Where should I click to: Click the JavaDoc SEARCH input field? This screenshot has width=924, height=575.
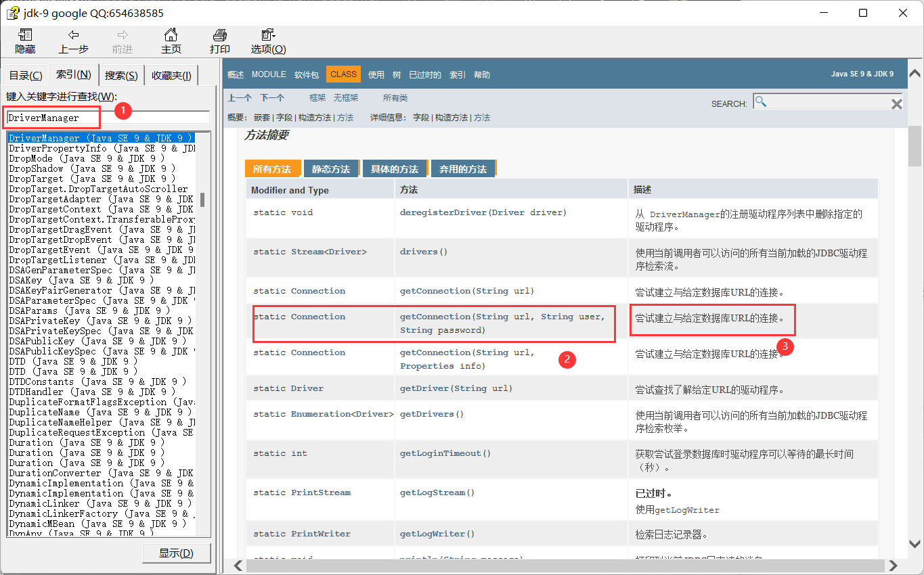point(828,102)
